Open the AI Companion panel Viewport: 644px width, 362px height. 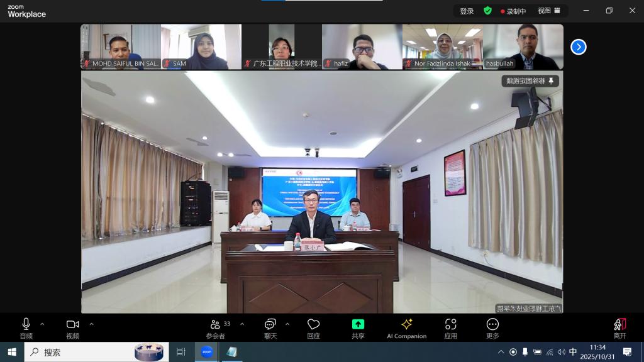(x=406, y=328)
